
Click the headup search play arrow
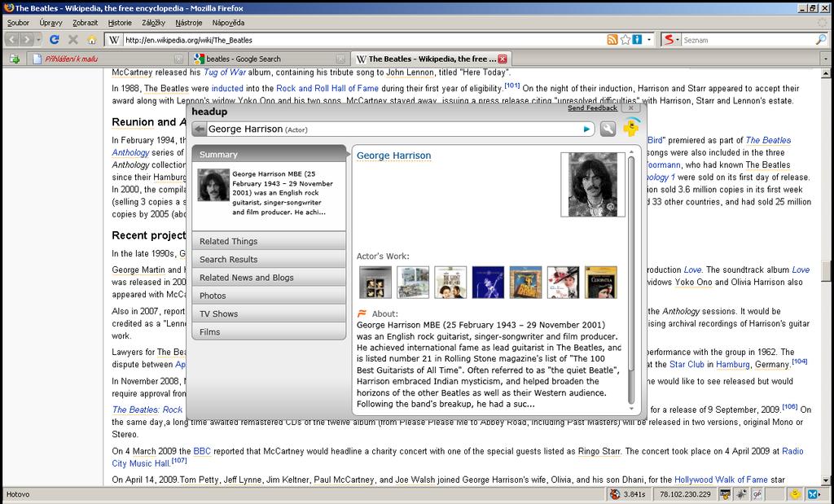tap(586, 129)
